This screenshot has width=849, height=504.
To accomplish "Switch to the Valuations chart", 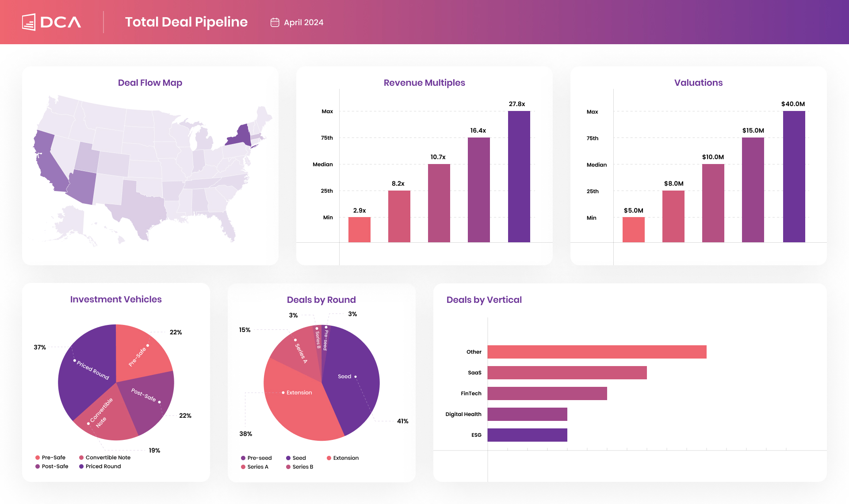I will pyautogui.click(x=698, y=83).
